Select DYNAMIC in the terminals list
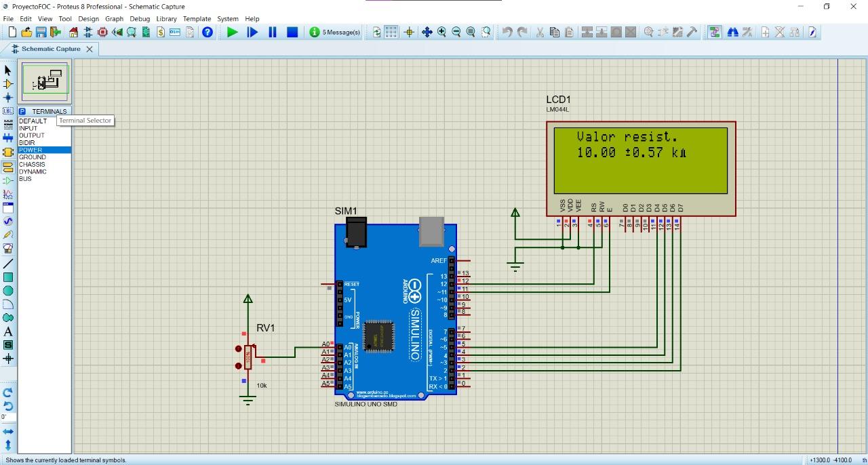The image size is (868, 465). click(45, 171)
